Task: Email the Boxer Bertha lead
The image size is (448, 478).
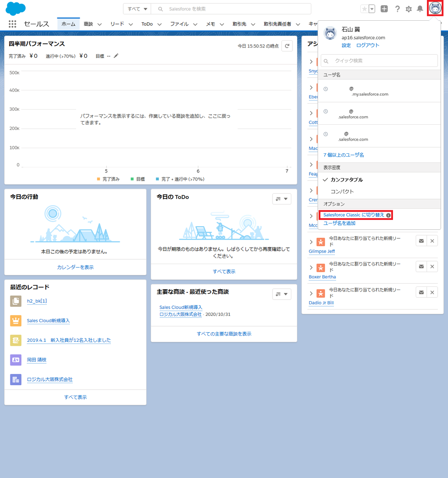Action: (x=421, y=266)
